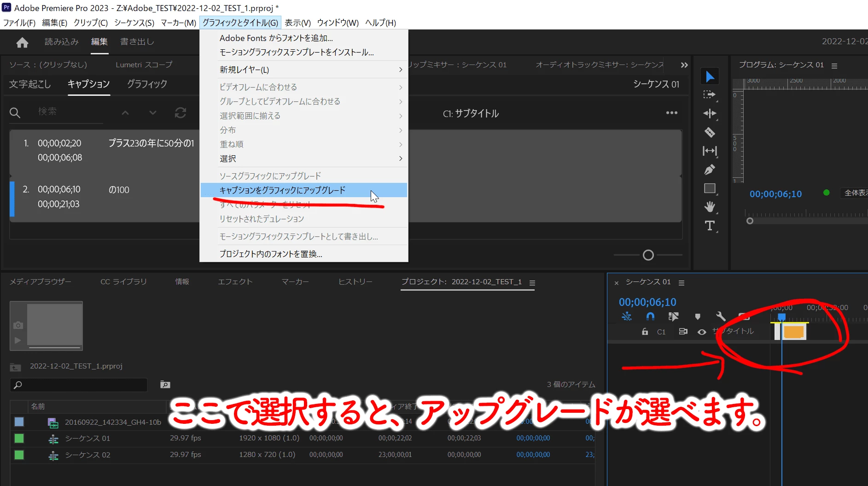Viewport: 868px width, 486px height.
Task: Open the シーケンス(S) menu
Action: [134, 23]
